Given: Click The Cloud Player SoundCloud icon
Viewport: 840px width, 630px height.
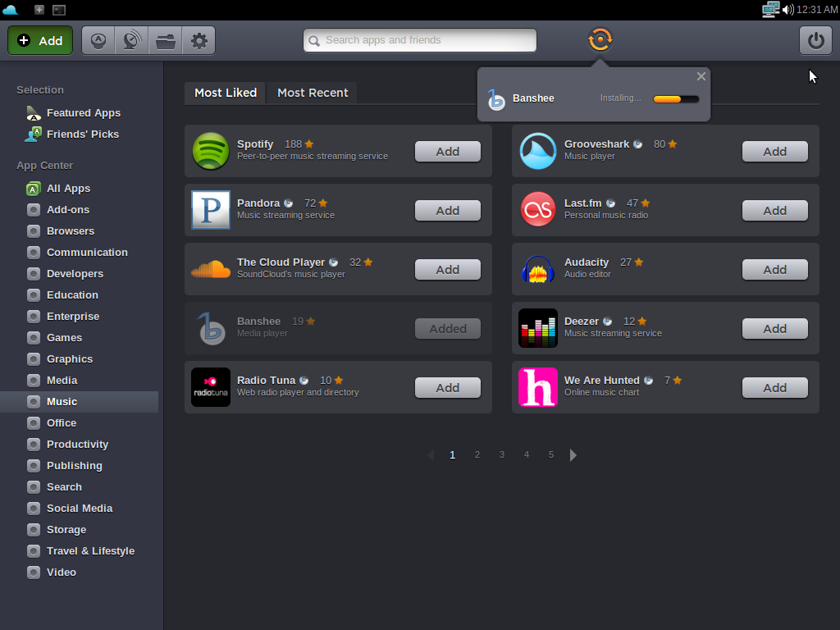Looking at the screenshot, I should (x=211, y=269).
